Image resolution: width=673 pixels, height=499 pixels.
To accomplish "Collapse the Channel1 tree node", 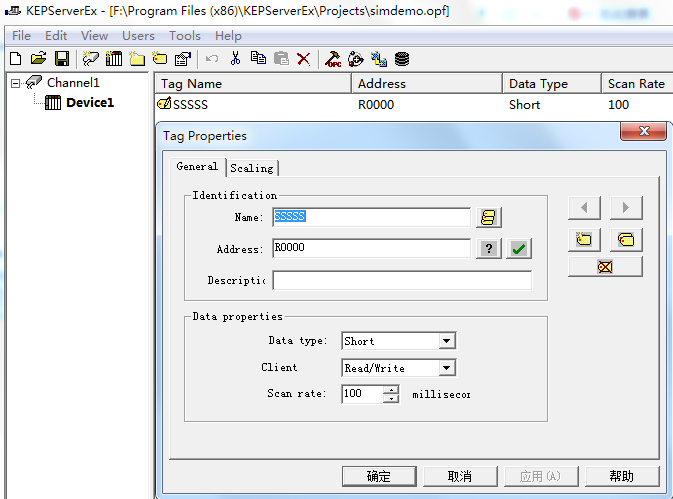I will click(x=16, y=83).
